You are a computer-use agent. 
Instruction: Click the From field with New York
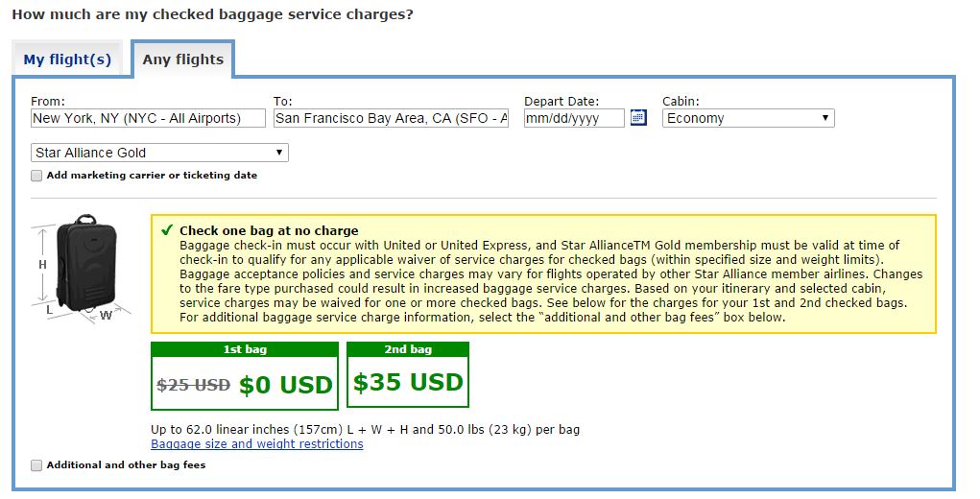tap(148, 118)
